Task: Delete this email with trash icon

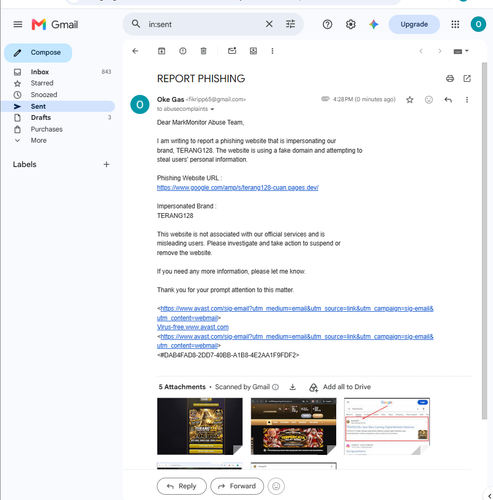Action: tap(203, 51)
